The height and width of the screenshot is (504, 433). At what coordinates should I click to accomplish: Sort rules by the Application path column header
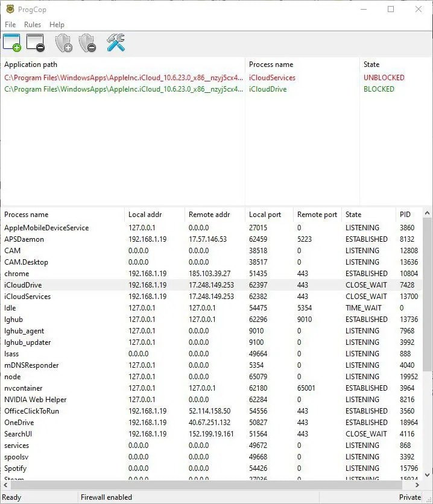click(x=123, y=65)
